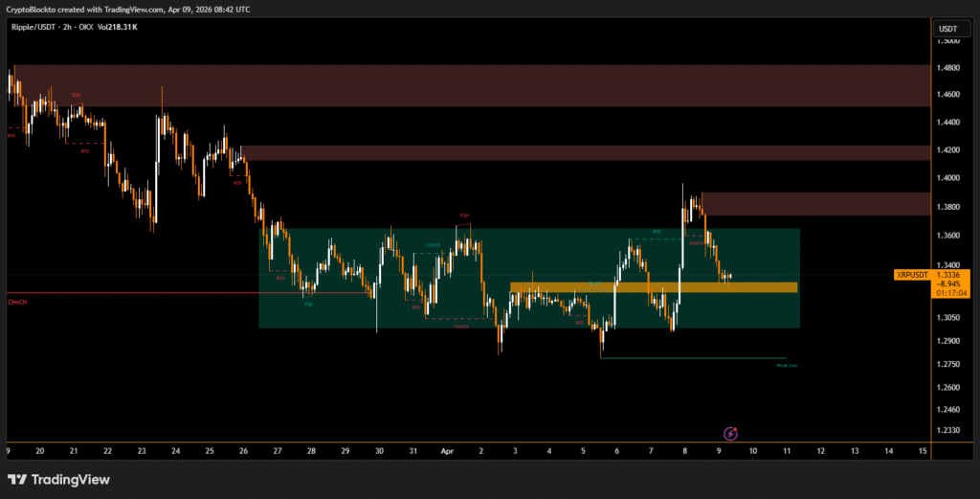Click the 1.4000 level on price axis
The height and width of the screenshot is (499, 980).
pyautogui.click(x=947, y=178)
